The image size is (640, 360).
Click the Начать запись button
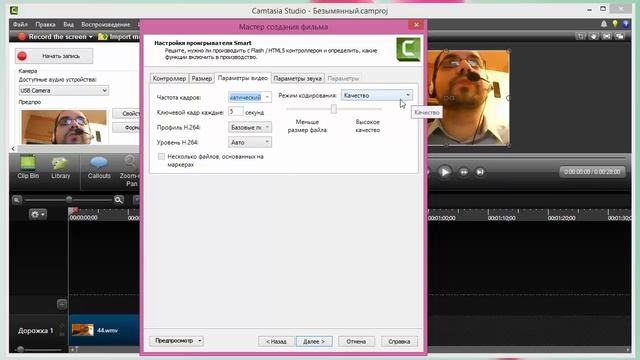coord(54,56)
